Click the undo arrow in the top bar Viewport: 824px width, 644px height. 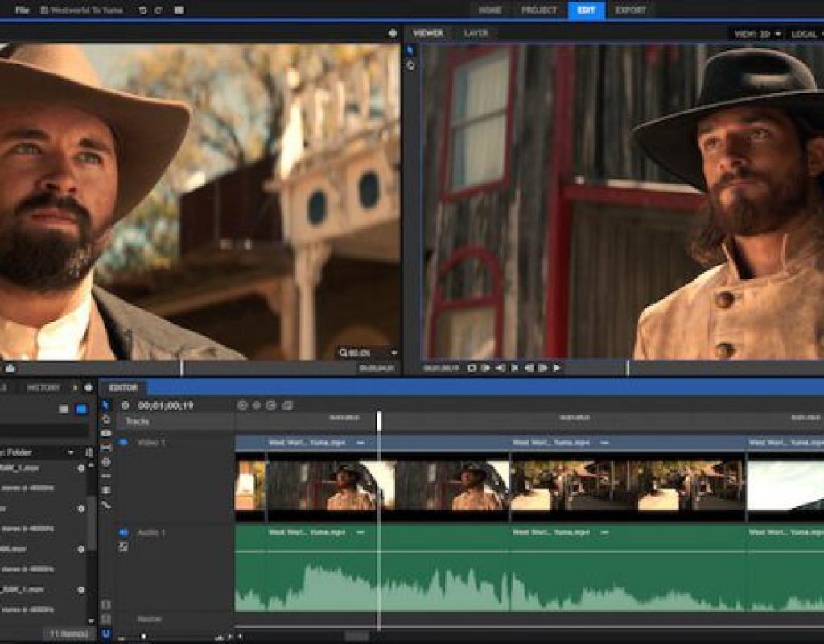142,10
